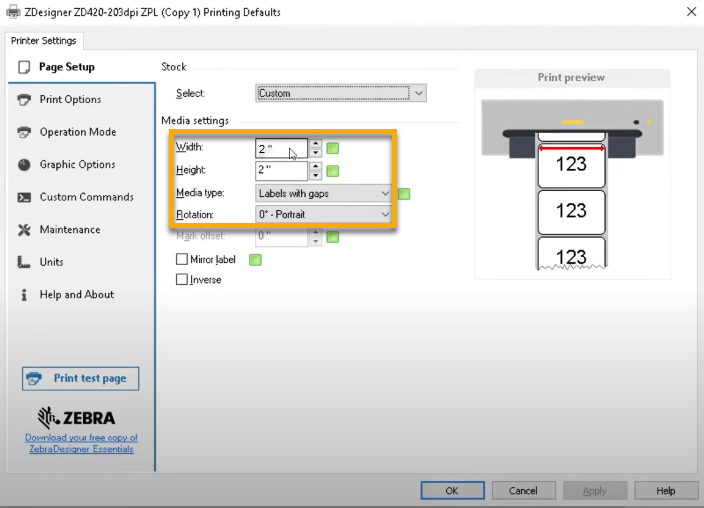The width and height of the screenshot is (704, 508).
Task: Enable the Mirror label checkbox
Action: 182,259
